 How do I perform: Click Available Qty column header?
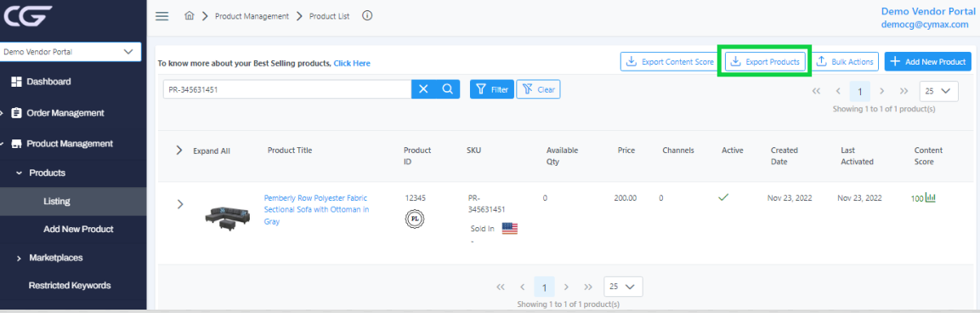coord(562,156)
